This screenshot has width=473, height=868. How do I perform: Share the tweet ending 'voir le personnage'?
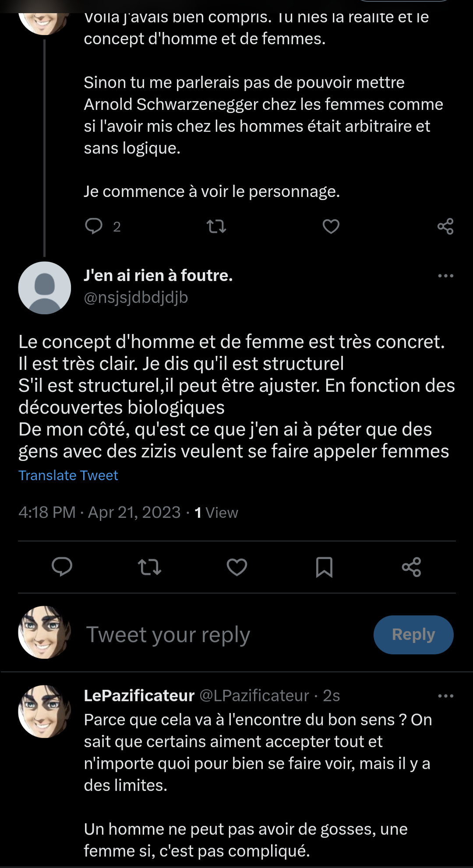pos(445,226)
